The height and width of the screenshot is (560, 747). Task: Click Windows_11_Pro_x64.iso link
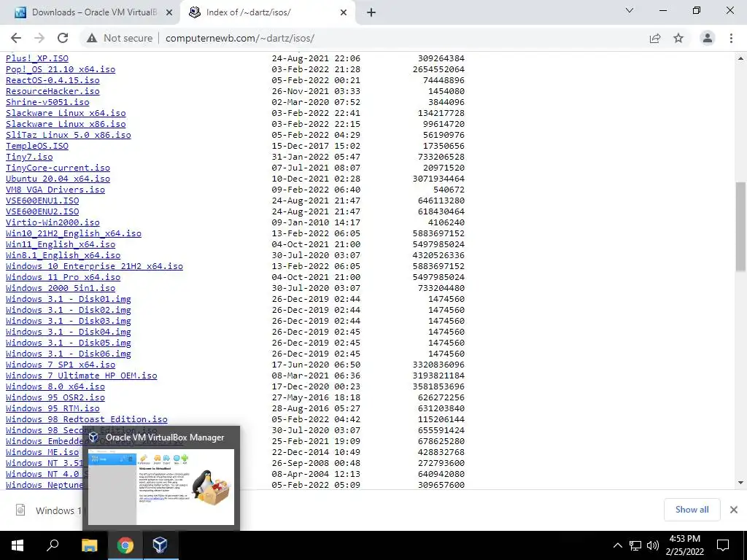63,277
